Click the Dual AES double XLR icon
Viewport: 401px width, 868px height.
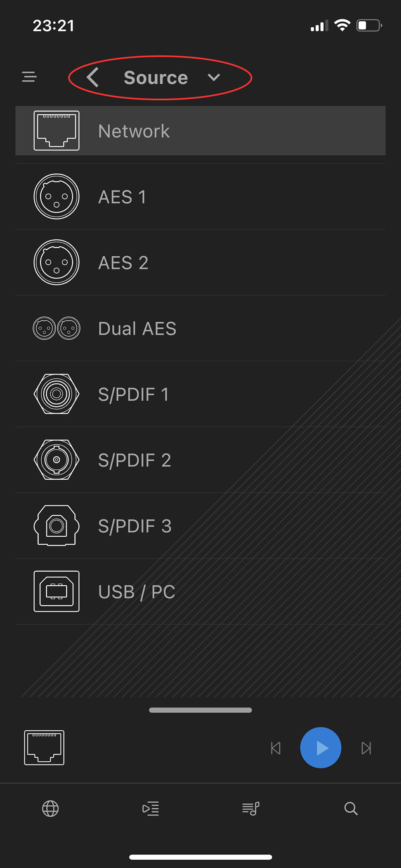click(57, 328)
